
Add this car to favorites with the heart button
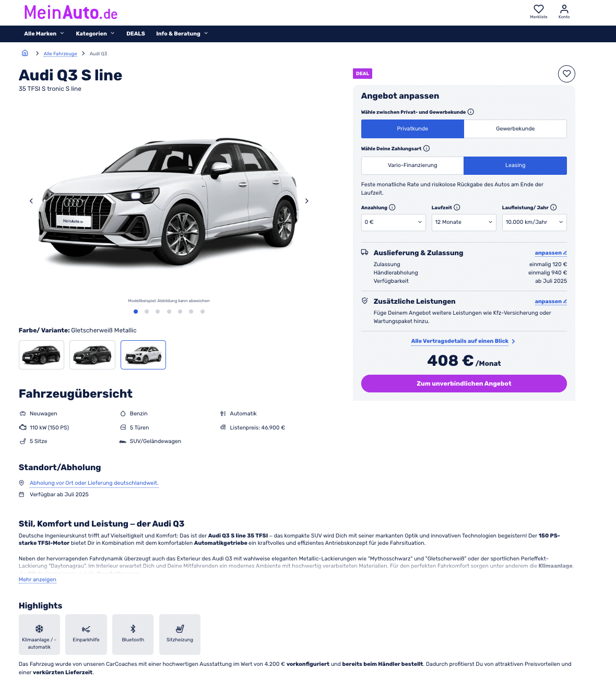(x=566, y=74)
